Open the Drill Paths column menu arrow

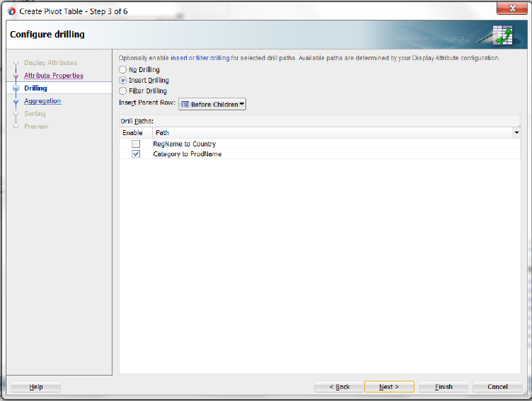pos(516,133)
